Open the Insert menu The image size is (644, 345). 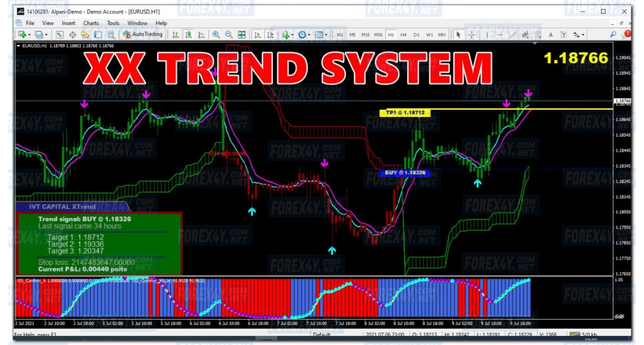tap(69, 23)
